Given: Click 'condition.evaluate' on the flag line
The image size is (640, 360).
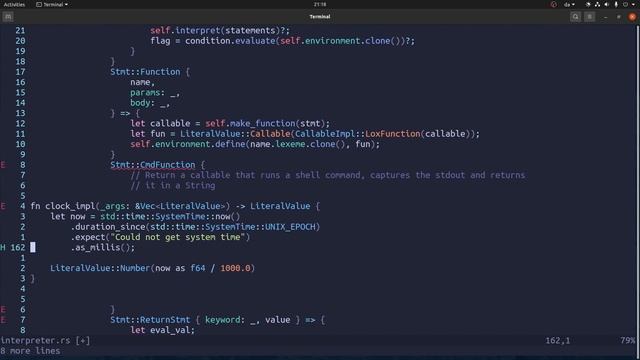Looking at the screenshot, I should 230,41.
